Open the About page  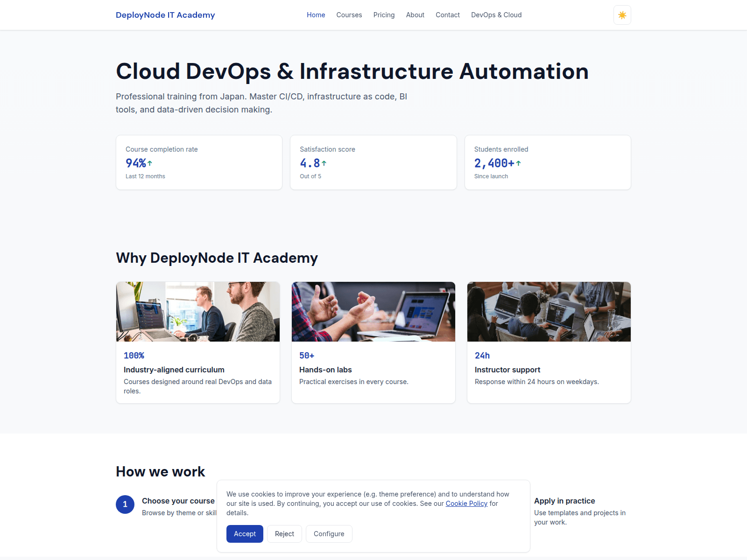tap(415, 14)
